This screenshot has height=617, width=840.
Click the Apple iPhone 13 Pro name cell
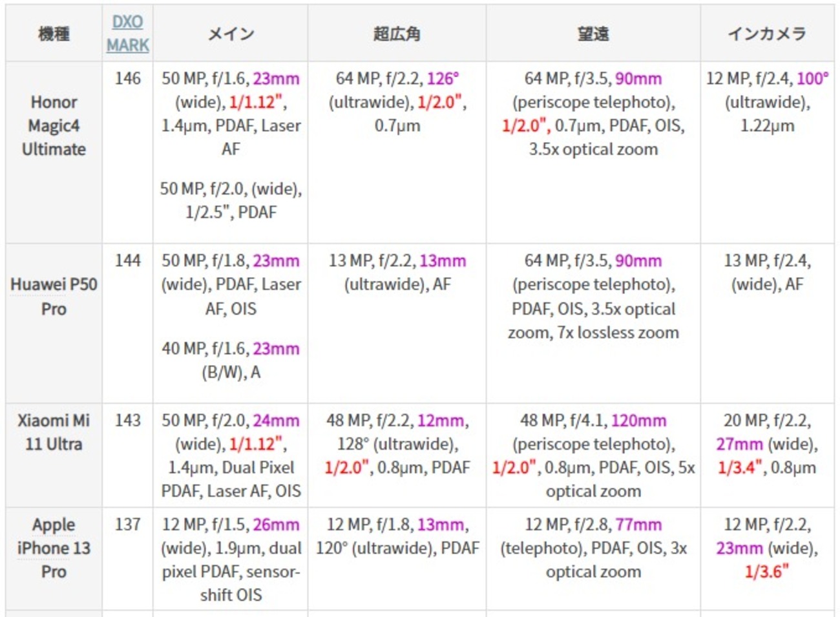pyautogui.click(x=54, y=548)
